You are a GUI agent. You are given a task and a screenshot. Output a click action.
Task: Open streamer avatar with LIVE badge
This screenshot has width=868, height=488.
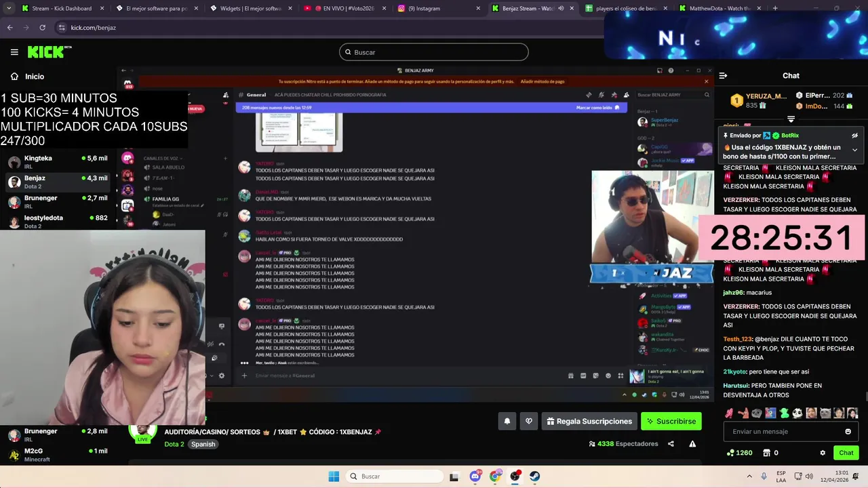coord(143,434)
